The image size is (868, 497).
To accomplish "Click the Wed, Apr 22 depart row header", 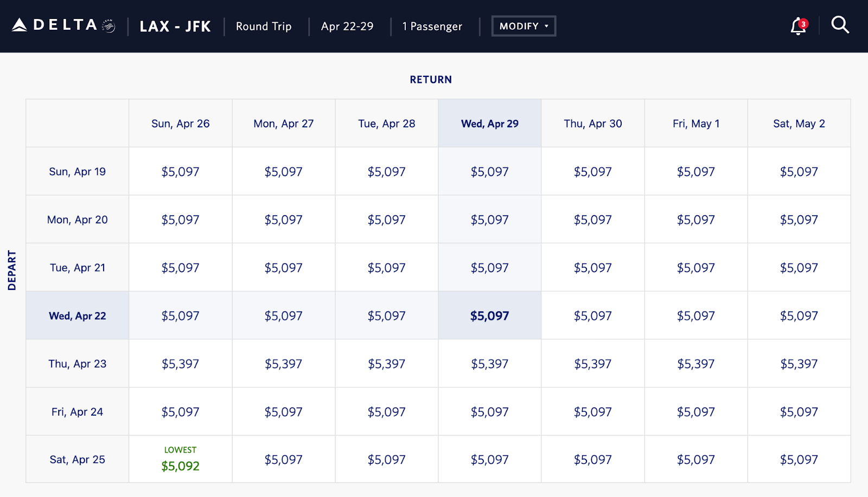I will tap(77, 316).
